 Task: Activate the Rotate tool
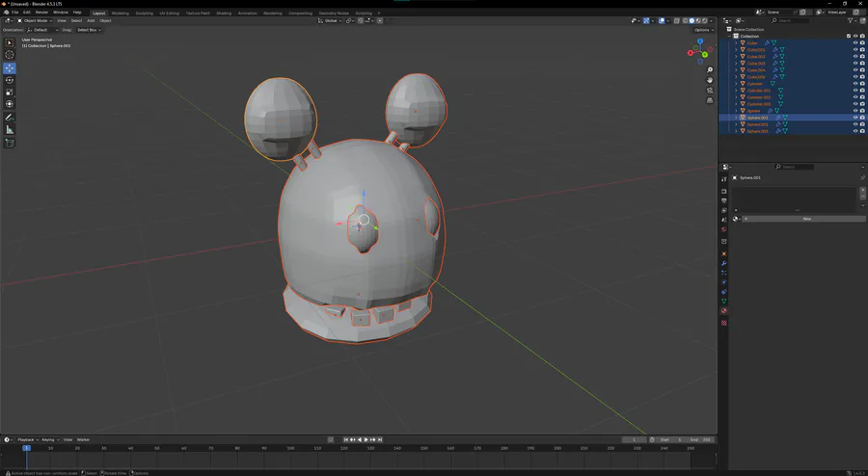10,80
